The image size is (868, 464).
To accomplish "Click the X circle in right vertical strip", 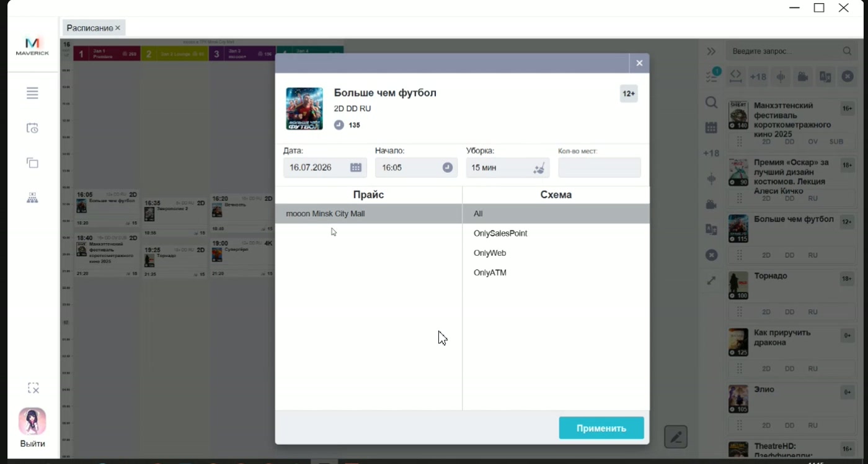I will [711, 255].
